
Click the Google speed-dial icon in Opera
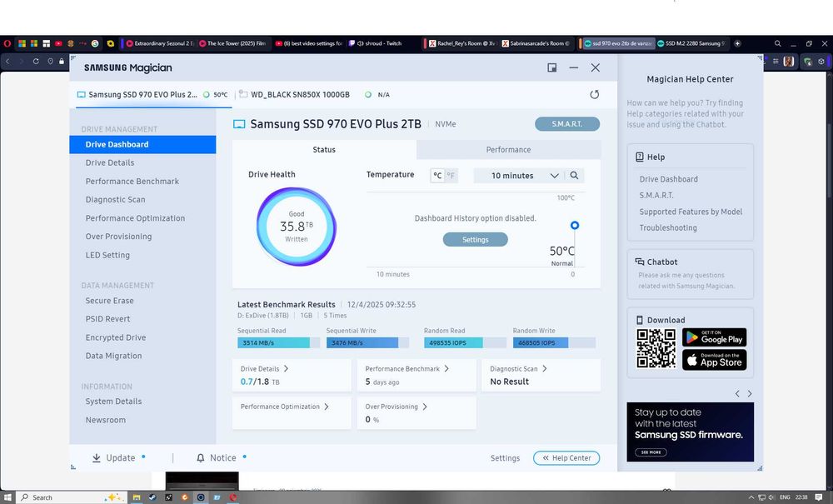[x=95, y=43]
